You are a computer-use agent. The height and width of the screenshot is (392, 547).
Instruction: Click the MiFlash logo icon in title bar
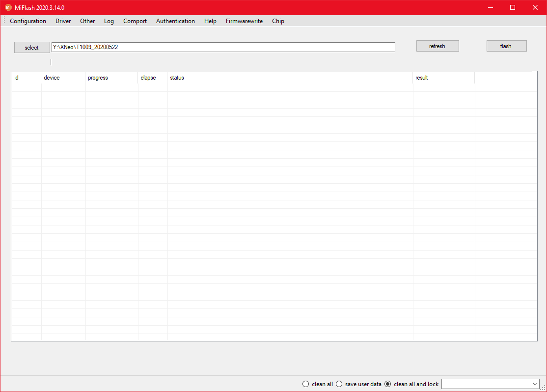pos(8,7)
